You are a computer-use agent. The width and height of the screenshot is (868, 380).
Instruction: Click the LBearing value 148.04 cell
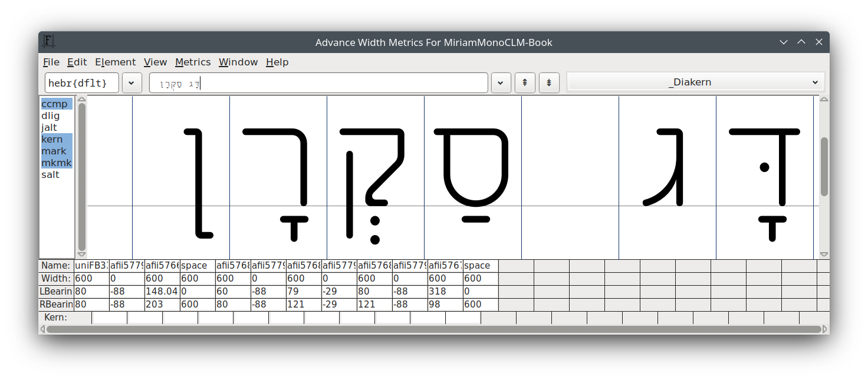click(162, 292)
